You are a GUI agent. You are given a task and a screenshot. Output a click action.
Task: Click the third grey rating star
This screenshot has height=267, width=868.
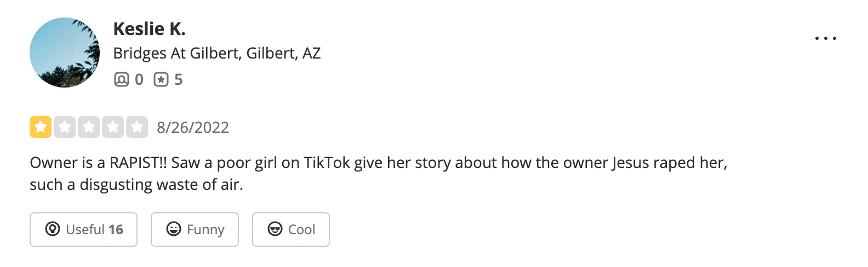click(89, 127)
